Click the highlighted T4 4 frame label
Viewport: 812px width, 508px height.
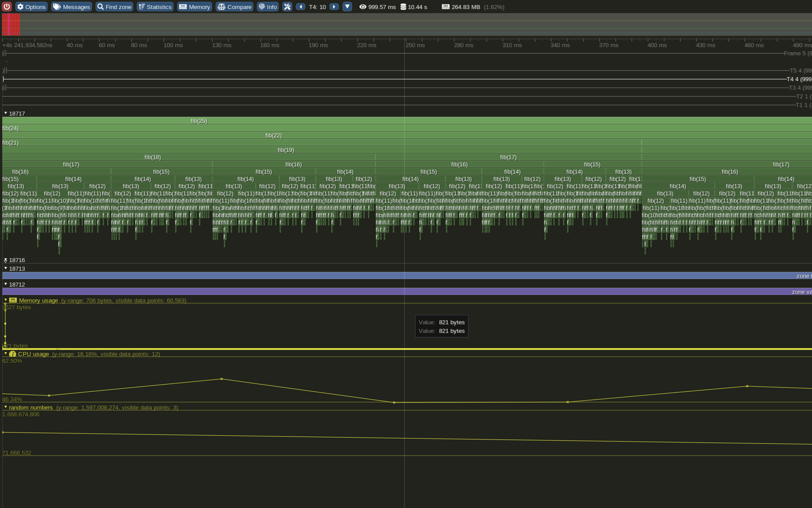[799, 79]
